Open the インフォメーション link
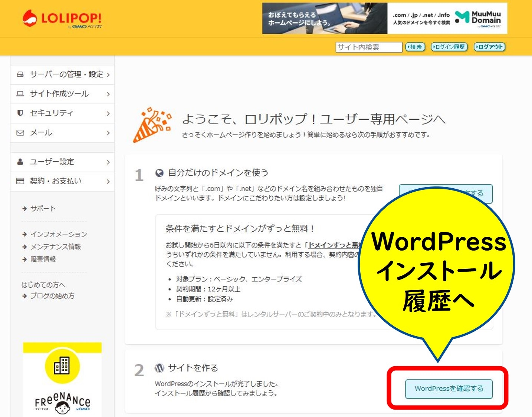532x417 pixels. [59, 234]
